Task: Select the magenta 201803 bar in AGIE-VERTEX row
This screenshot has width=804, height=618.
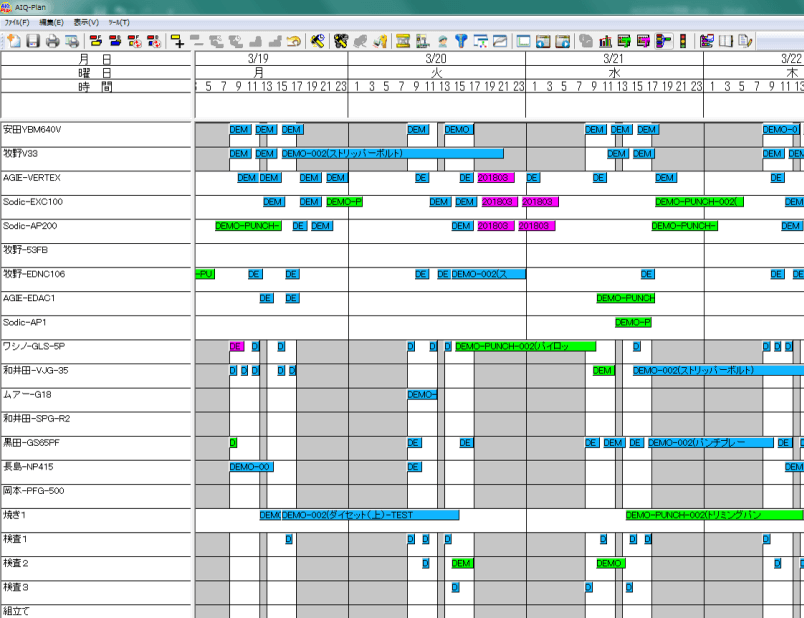Action: pyautogui.click(x=495, y=177)
